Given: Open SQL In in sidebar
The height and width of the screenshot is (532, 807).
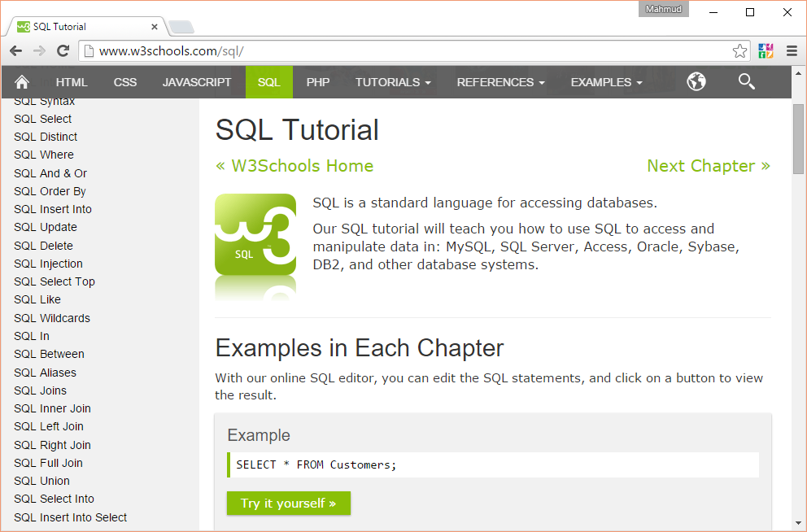Looking at the screenshot, I should pos(32,336).
